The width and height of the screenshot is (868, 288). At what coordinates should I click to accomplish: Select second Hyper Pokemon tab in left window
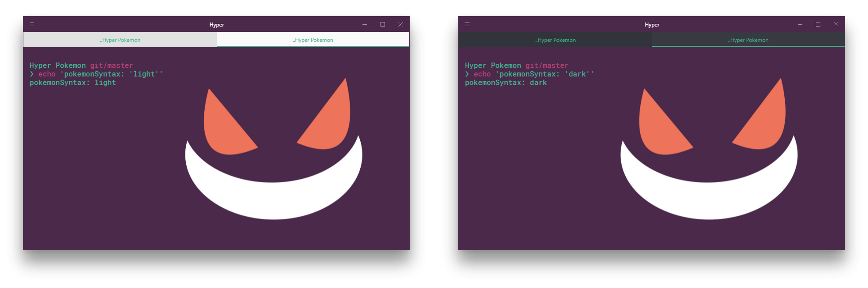313,40
